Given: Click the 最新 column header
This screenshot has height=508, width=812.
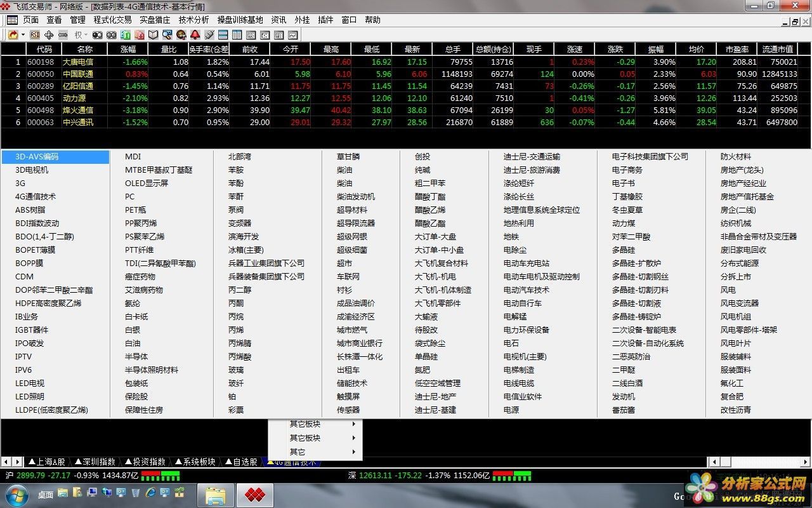Looking at the screenshot, I should (412, 49).
